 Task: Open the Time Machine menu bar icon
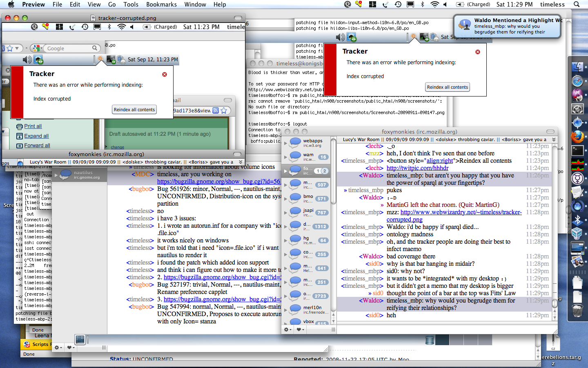(398, 4)
